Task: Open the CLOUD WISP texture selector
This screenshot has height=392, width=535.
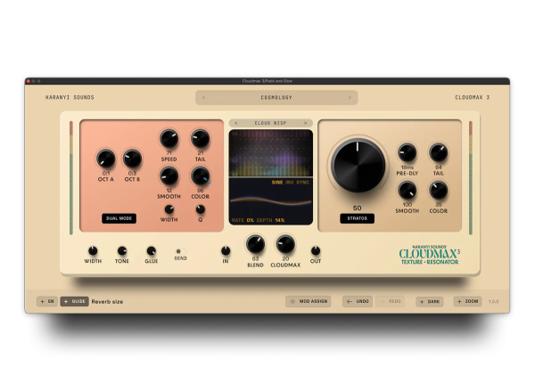Action: (270, 123)
